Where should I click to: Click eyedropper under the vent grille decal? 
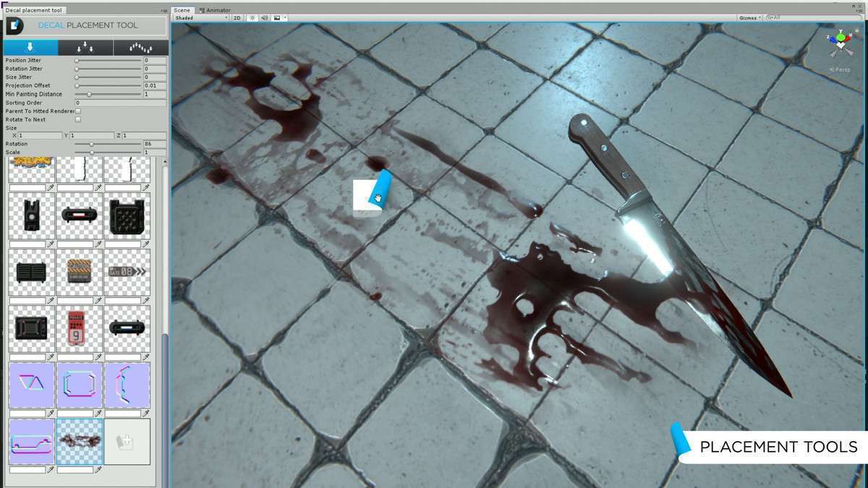click(x=51, y=301)
